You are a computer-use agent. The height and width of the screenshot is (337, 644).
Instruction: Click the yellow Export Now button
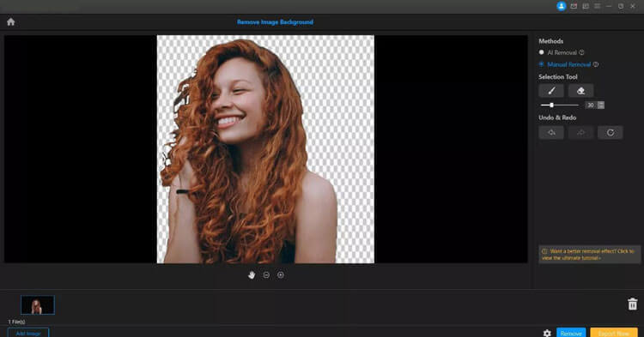click(x=614, y=333)
